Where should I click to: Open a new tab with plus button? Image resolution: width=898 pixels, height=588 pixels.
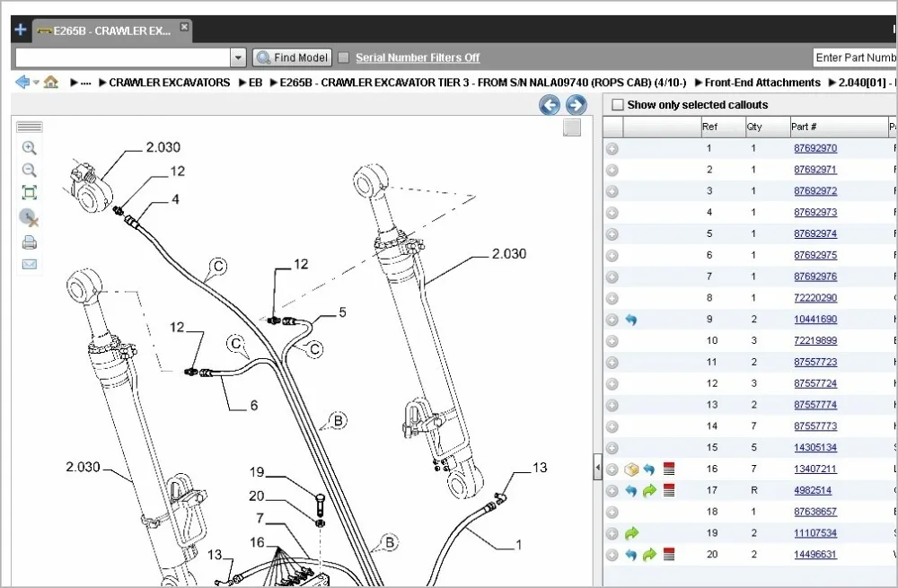(20, 30)
